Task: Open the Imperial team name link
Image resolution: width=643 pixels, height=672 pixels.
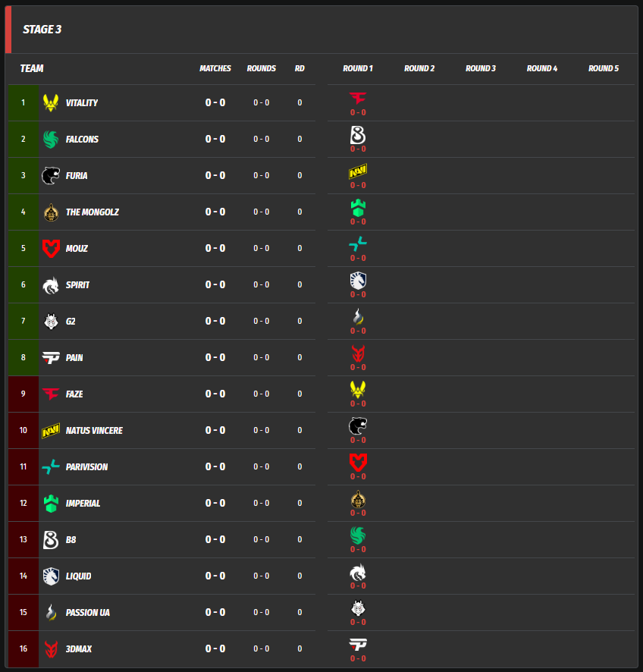Action: 83,503
